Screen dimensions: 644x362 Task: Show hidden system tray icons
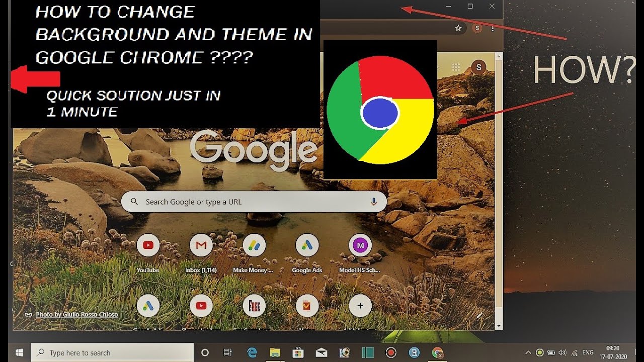528,352
